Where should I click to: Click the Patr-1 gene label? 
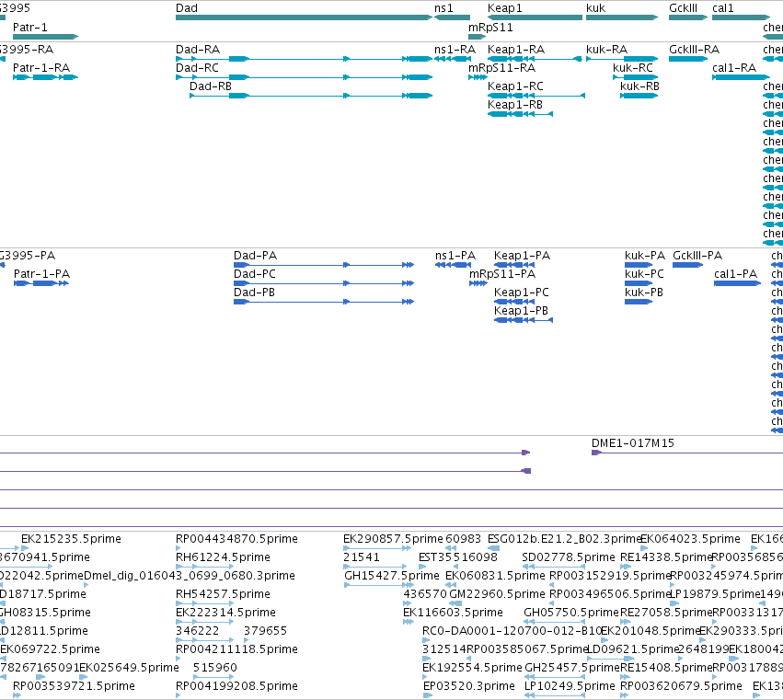pyautogui.click(x=30, y=28)
